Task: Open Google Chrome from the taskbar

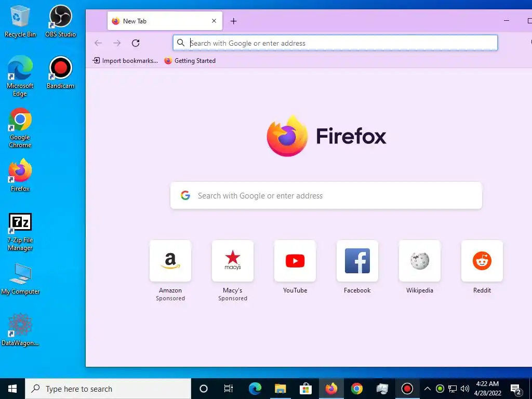Action: pos(356,389)
